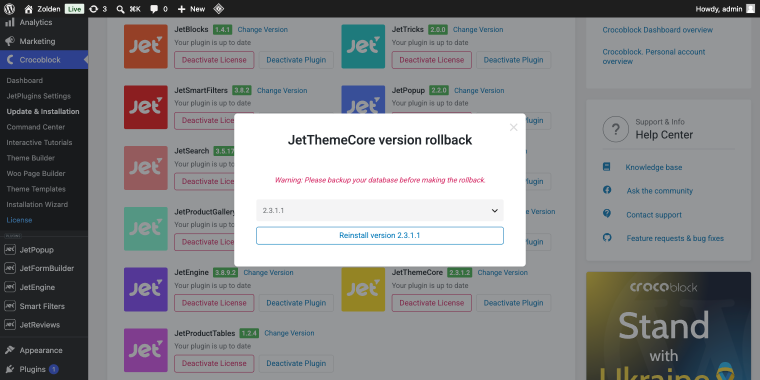Click JetProductTables magenta plugin thumbnail

pyautogui.click(x=145, y=350)
